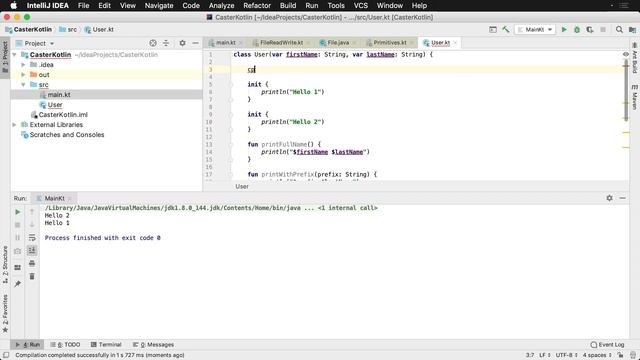Open the VCS menu
The height and width of the screenshot is (360, 640).
[x=360, y=6]
